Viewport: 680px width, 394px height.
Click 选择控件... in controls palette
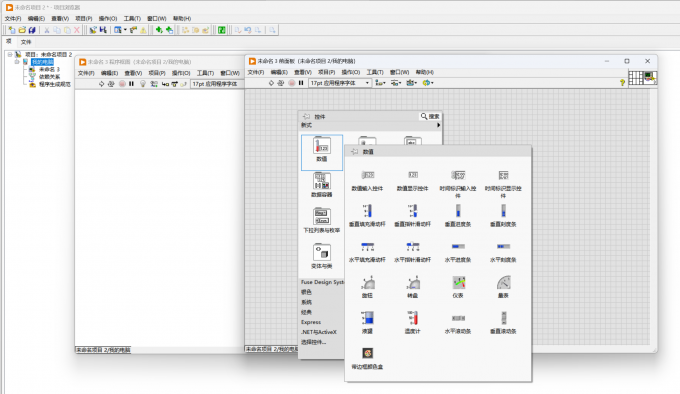(x=314, y=342)
